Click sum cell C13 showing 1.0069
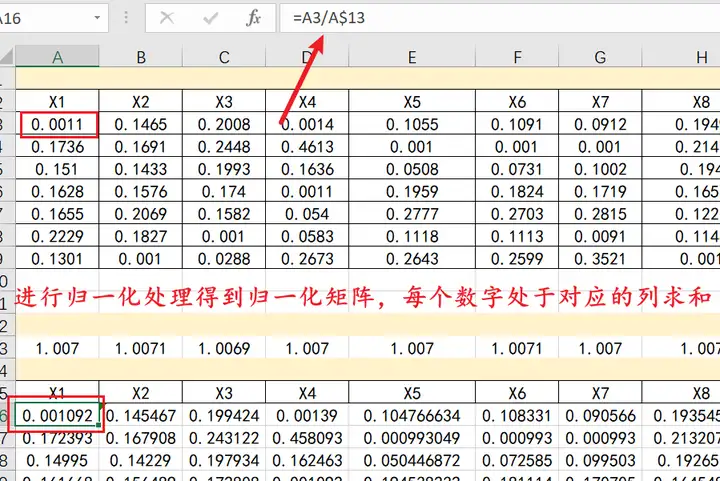720x481 pixels. (224, 348)
